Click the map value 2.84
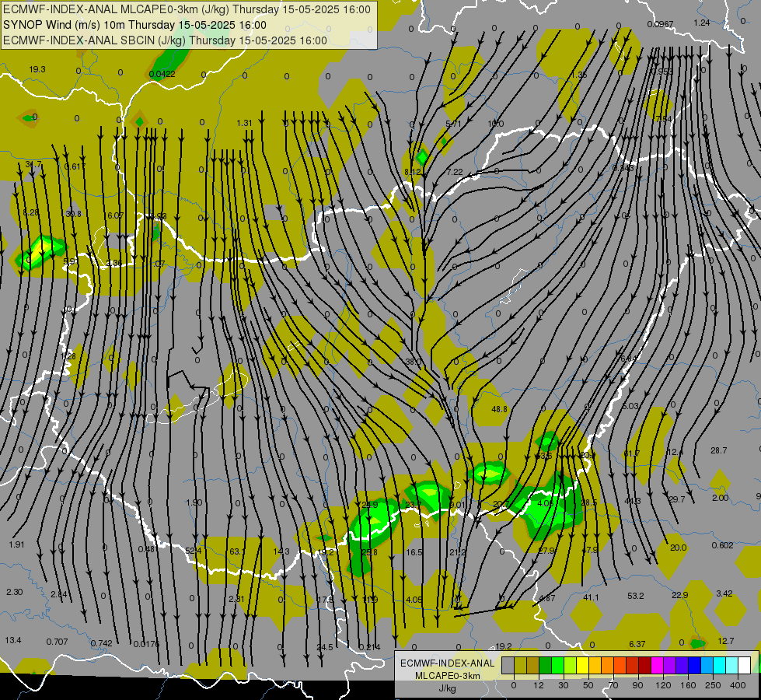761x700 pixels. pyautogui.click(x=59, y=594)
